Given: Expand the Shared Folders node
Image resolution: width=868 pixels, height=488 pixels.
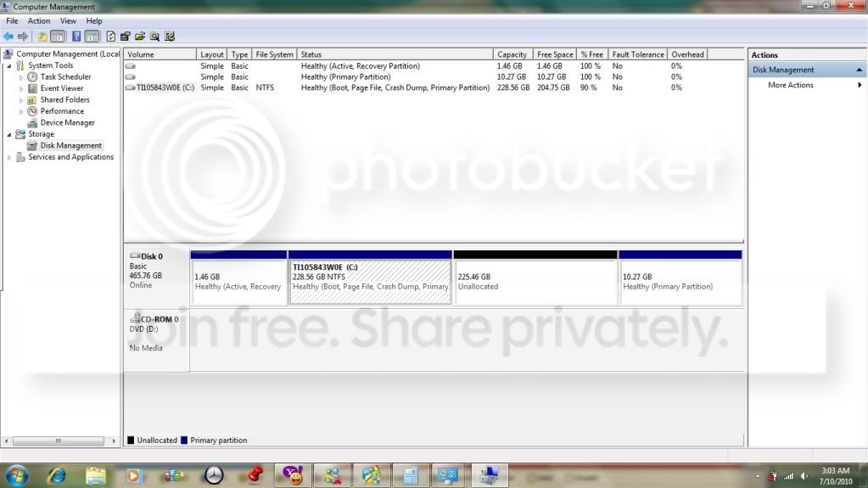Looking at the screenshot, I should tap(21, 100).
